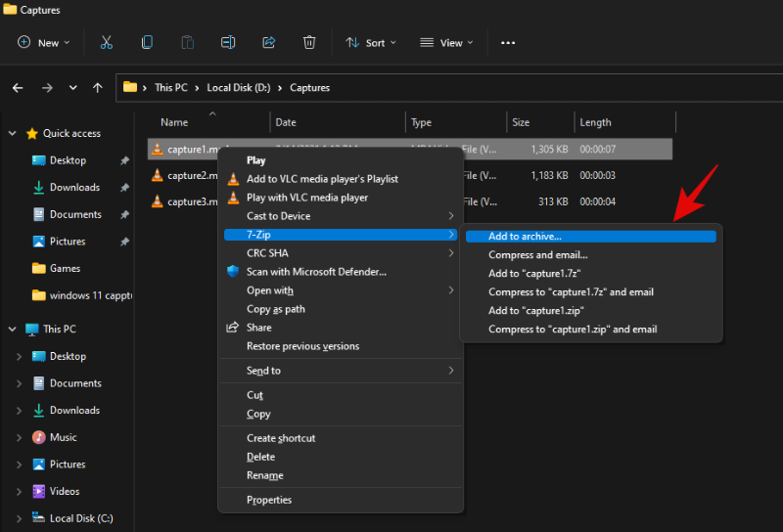
Task: Open the New item dropdown
Action: (44, 43)
